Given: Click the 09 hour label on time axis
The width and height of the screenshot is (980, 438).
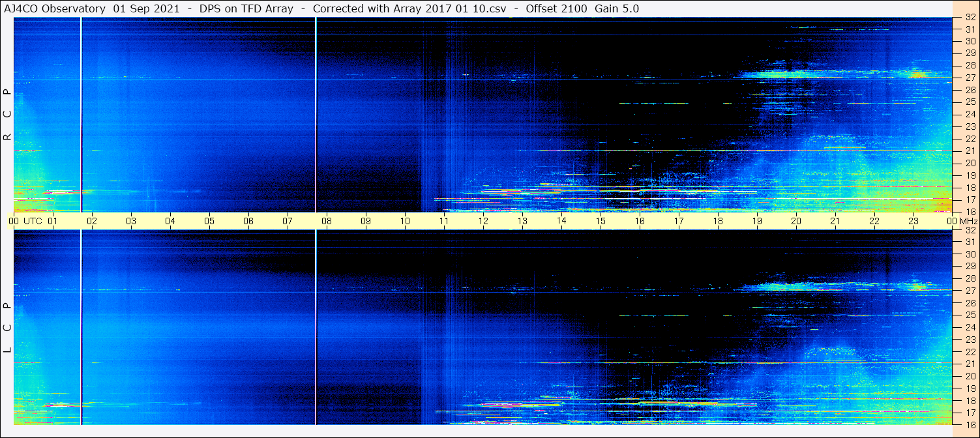Looking at the screenshot, I should [x=366, y=221].
